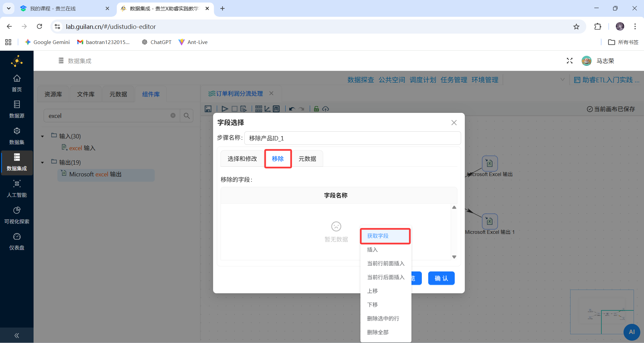The height and width of the screenshot is (343, 644).
Task: Click the search magnifier icon
Action: 187,116
